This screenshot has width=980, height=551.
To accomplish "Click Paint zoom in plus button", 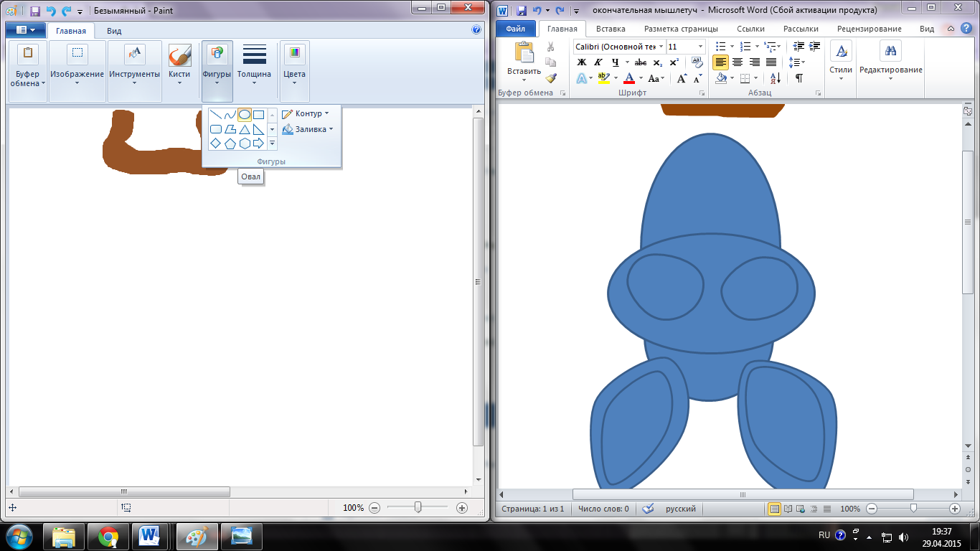I will click(461, 508).
